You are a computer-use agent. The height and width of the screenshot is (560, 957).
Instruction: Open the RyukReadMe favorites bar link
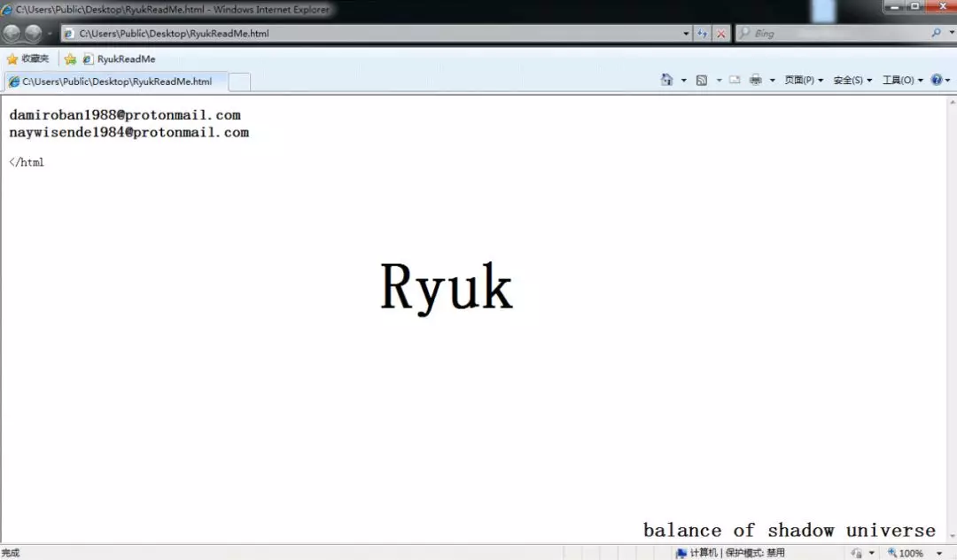(x=120, y=59)
